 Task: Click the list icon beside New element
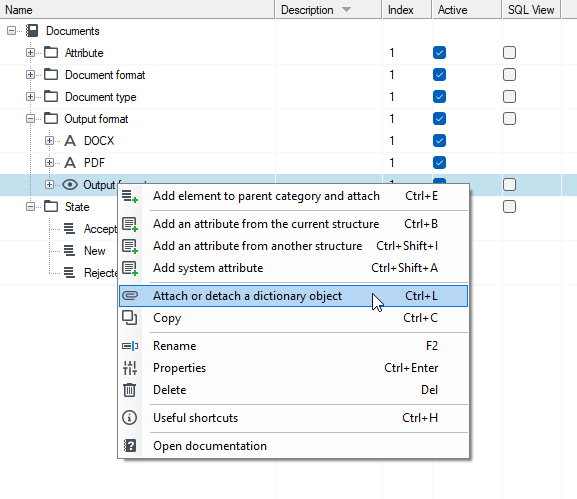(69, 251)
